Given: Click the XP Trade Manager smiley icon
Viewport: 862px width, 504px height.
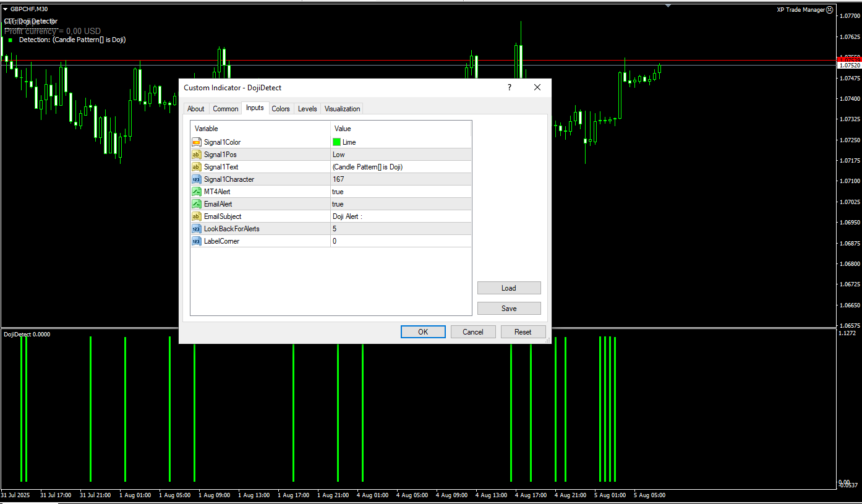Looking at the screenshot, I should [830, 10].
